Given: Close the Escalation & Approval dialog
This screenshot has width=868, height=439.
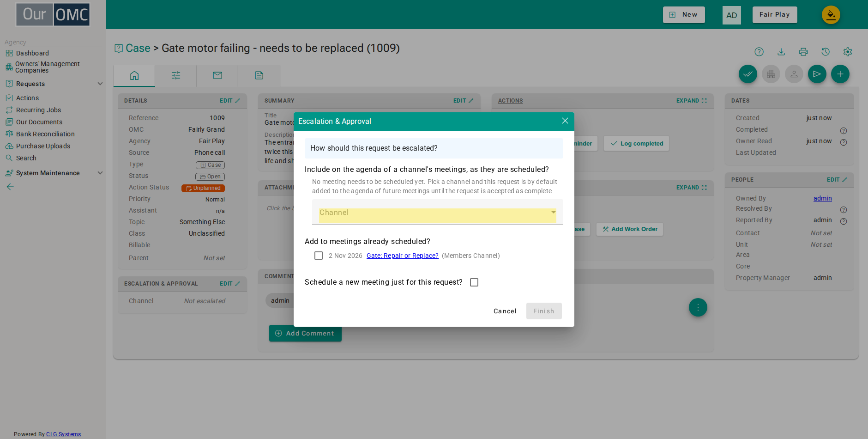Looking at the screenshot, I should coord(565,121).
